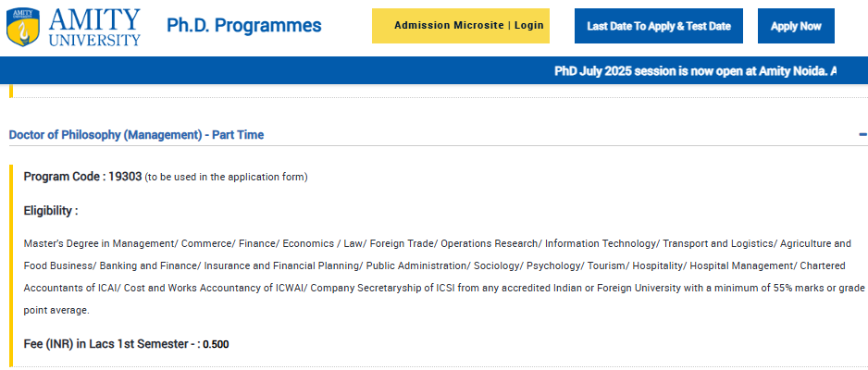868x370 pixels.
Task: Click the small yellow marker above the dotted line
Action: (x=11, y=90)
